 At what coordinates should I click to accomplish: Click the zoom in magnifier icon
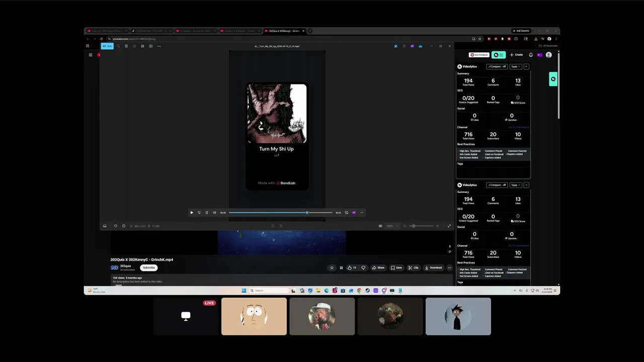437,226
